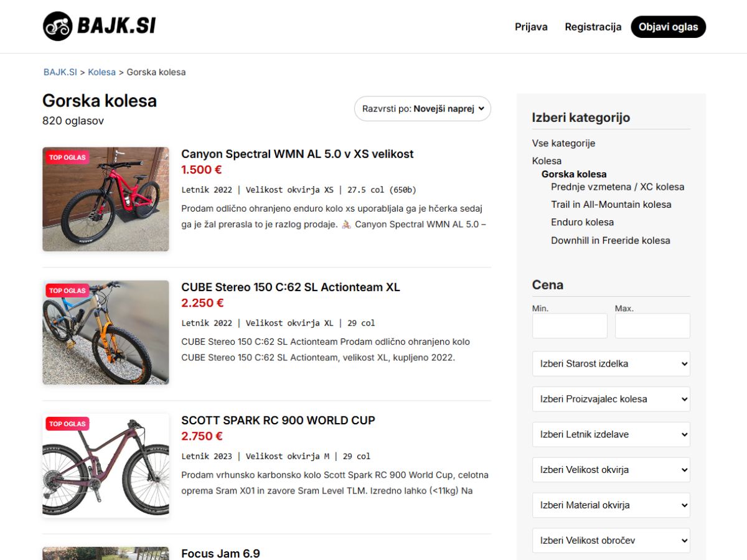
Task: Click TOP OGLAS badge on Canyon Spectral listing
Action: (67, 157)
